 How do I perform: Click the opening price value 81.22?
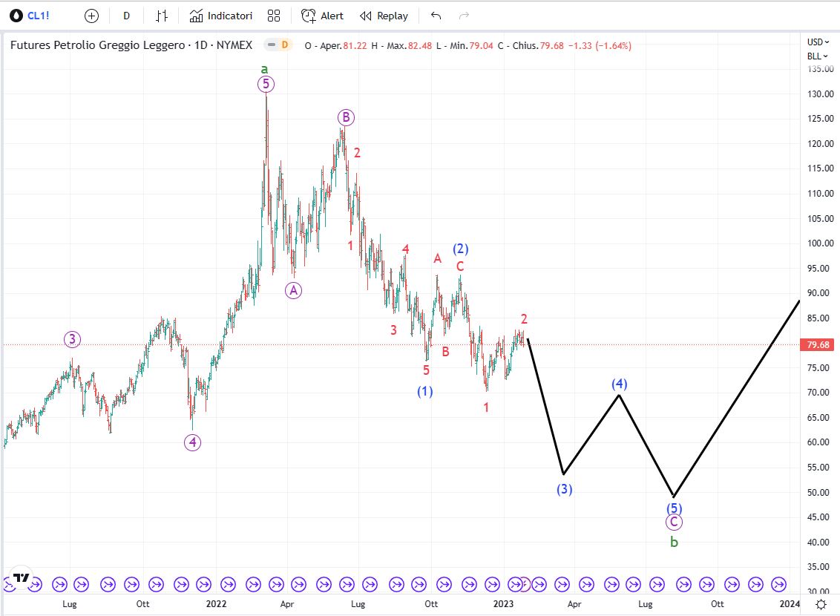[x=355, y=45]
